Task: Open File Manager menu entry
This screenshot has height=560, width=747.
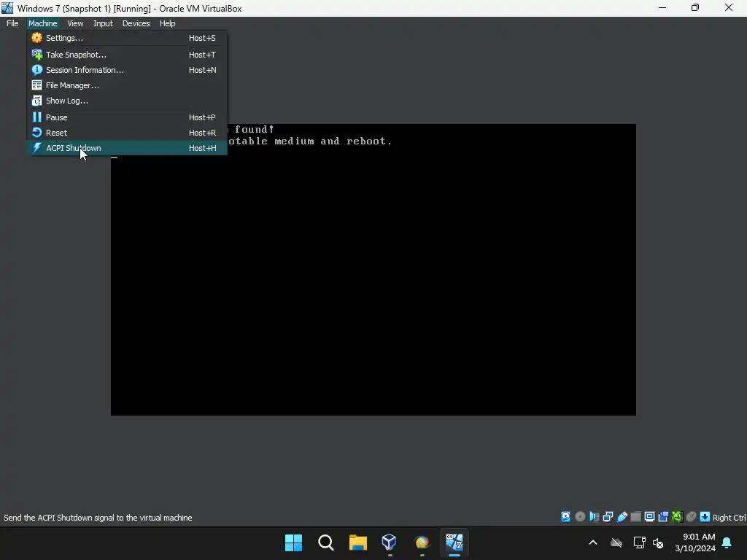Action: pyautogui.click(x=127, y=85)
